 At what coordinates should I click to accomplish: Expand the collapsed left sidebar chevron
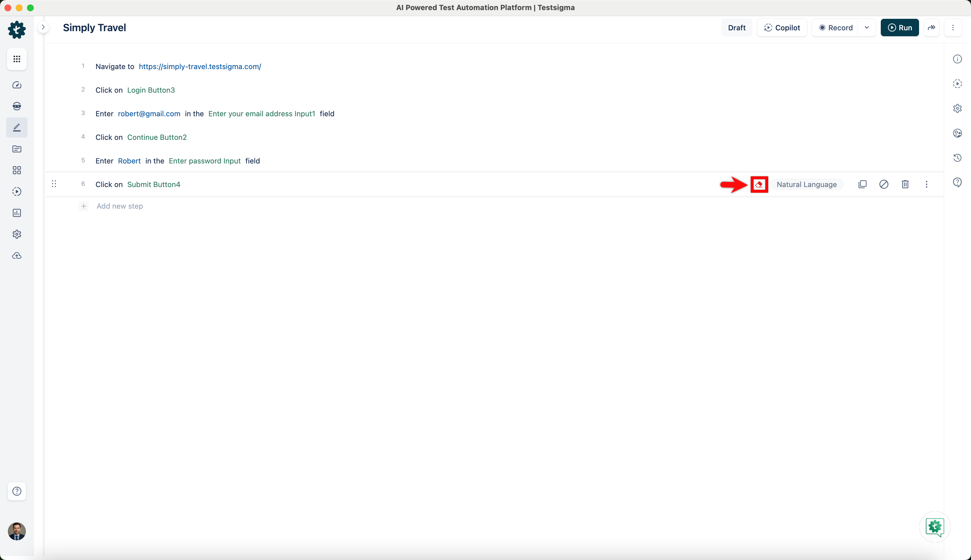pos(43,27)
